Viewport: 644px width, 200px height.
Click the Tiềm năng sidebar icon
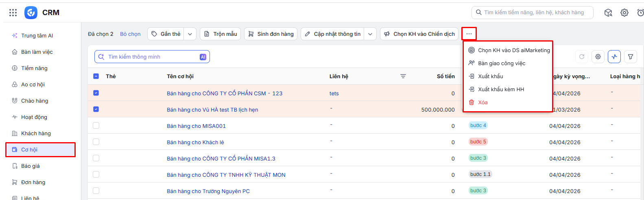15,68
